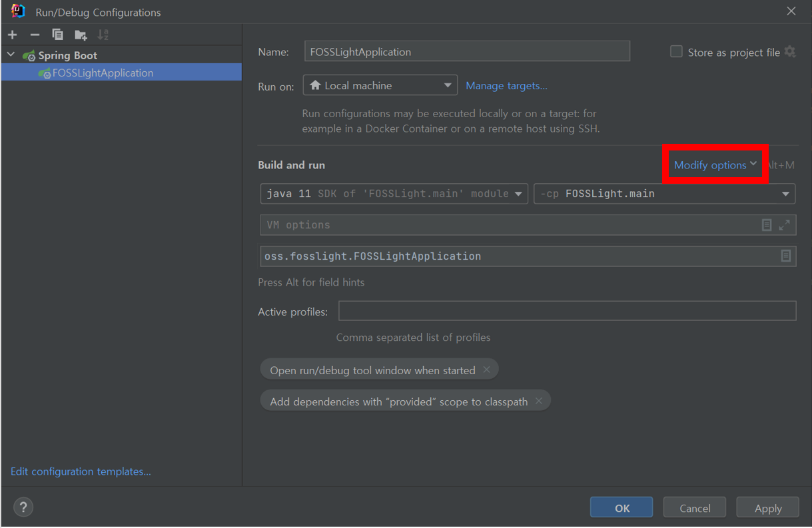Remove the Open run/debug tool window option
The height and width of the screenshot is (528, 812).
(487, 370)
